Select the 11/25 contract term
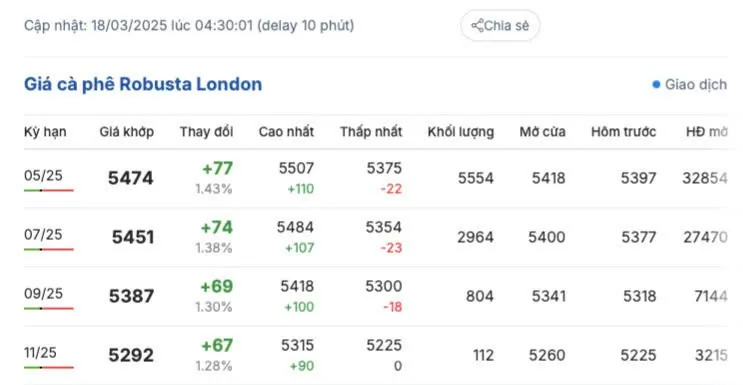 coord(40,353)
